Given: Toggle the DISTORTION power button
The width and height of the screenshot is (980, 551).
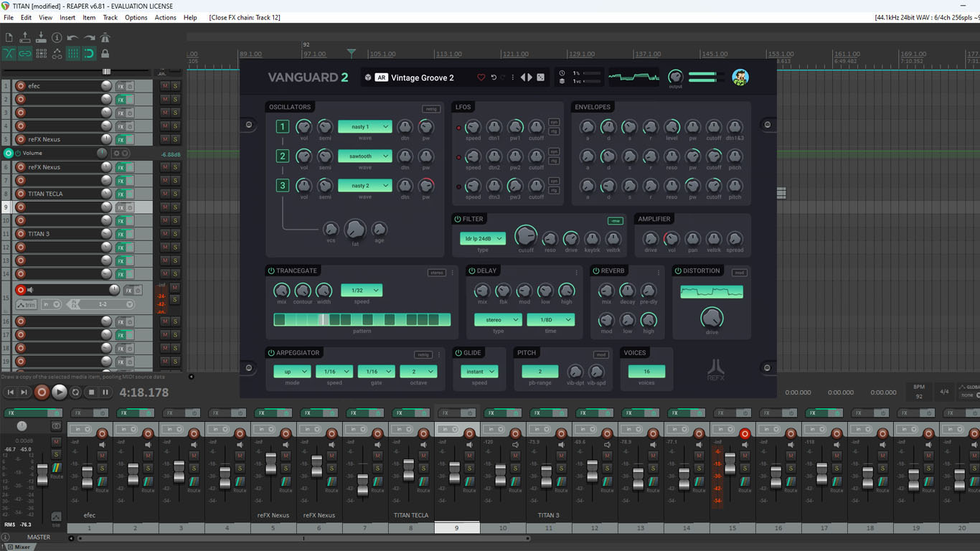Looking at the screenshot, I should click(x=678, y=270).
